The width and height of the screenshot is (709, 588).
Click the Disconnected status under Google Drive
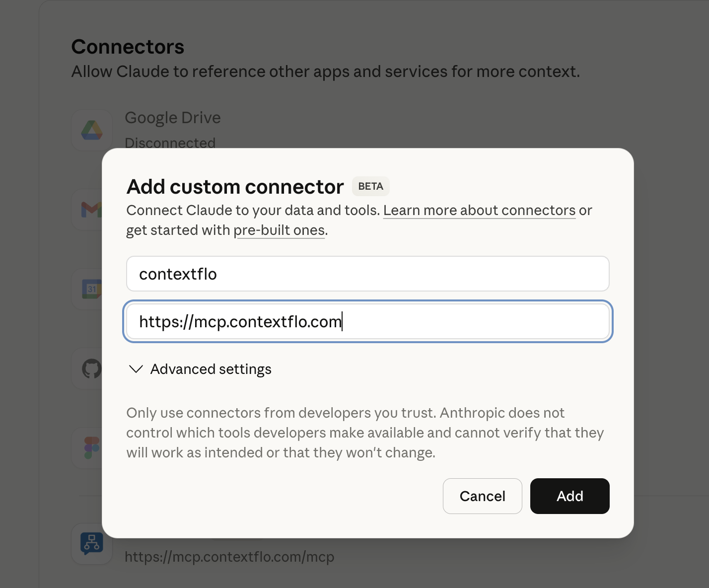(x=170, y=143)
